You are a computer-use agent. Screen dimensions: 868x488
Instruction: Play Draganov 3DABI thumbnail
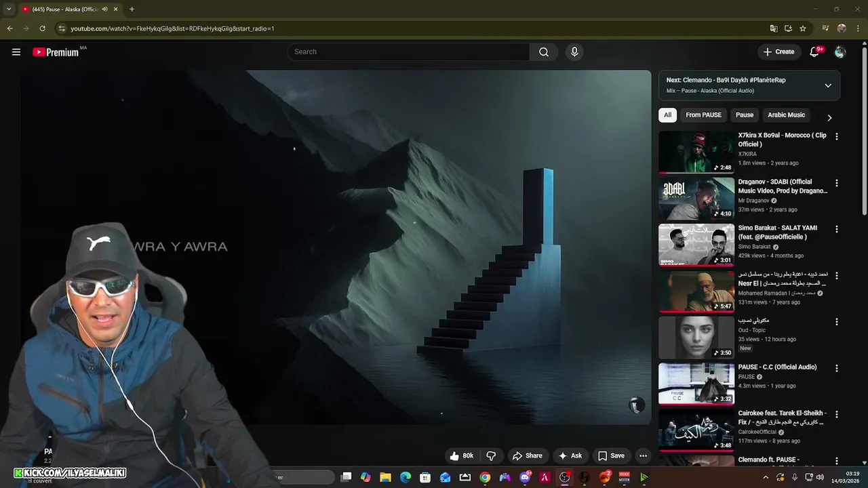(696, 199)
